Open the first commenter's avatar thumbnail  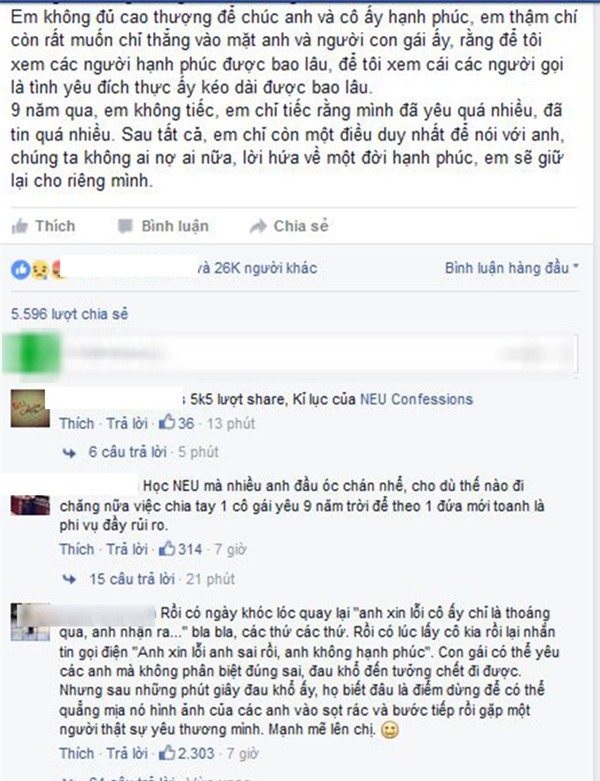coord(30,408)
